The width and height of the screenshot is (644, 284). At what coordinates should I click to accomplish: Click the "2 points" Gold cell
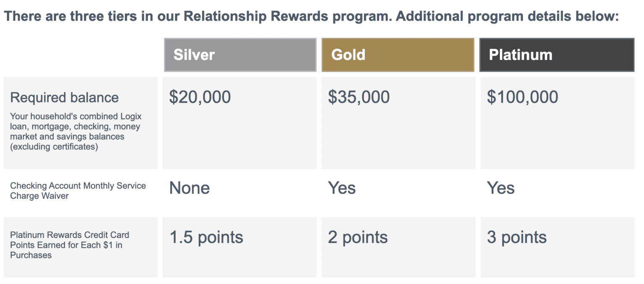coord(358,237)
